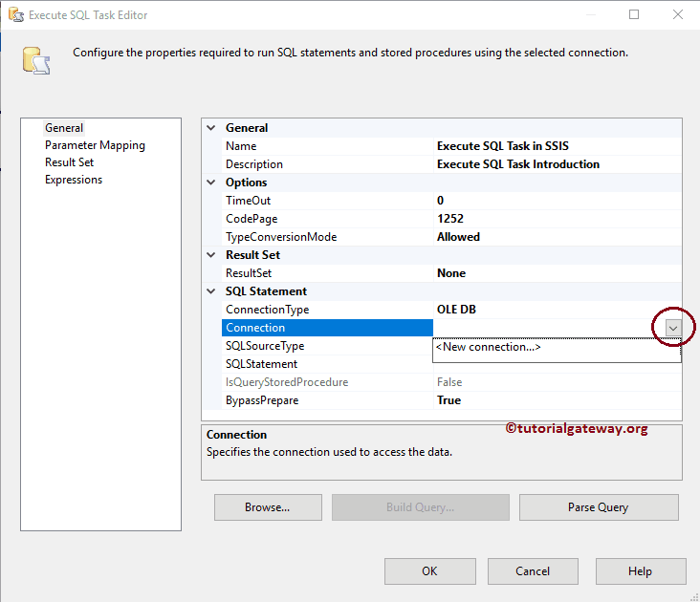Click the Parse Query button

(599, 507)
